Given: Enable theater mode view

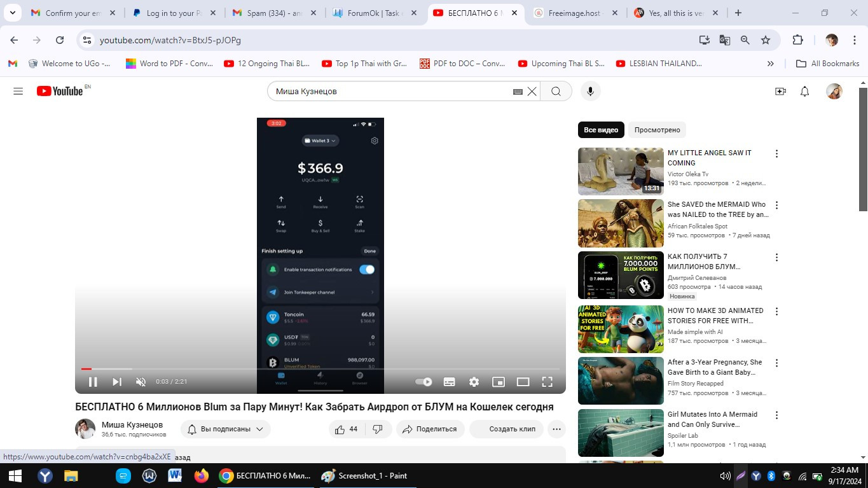Looking at the screenshot, I should (x=523, y=382).
